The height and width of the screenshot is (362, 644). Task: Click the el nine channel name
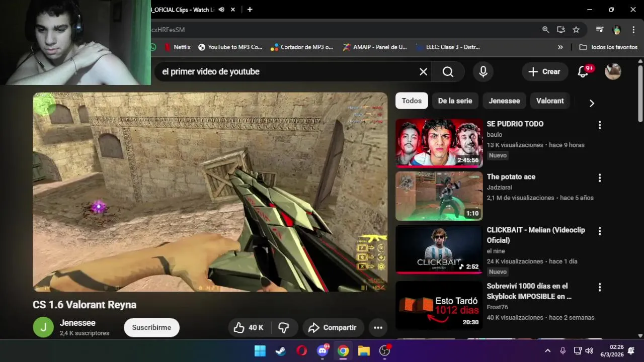(x=496, y=251)
